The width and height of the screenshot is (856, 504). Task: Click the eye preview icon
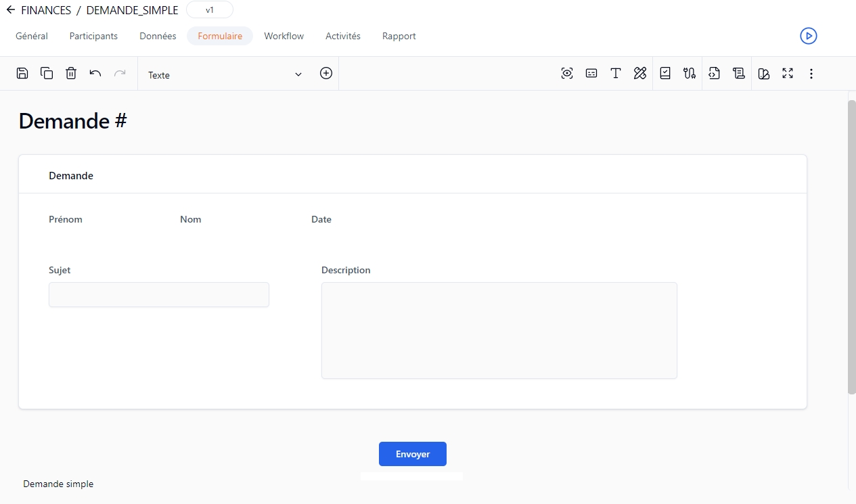coord(567,74)
